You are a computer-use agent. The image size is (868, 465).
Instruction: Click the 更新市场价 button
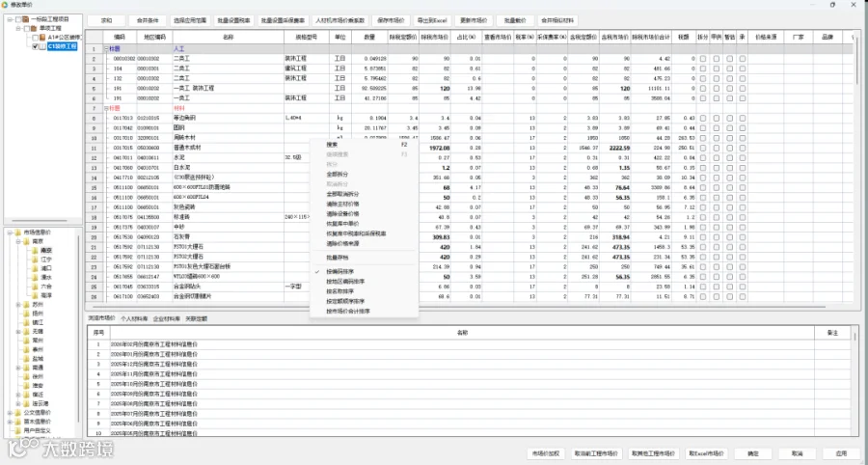pos(475,21)
